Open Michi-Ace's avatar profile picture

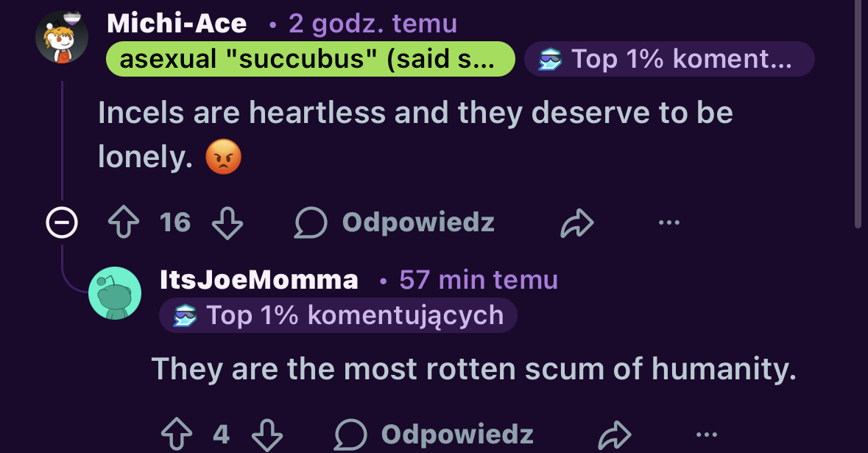coord(62,37)
